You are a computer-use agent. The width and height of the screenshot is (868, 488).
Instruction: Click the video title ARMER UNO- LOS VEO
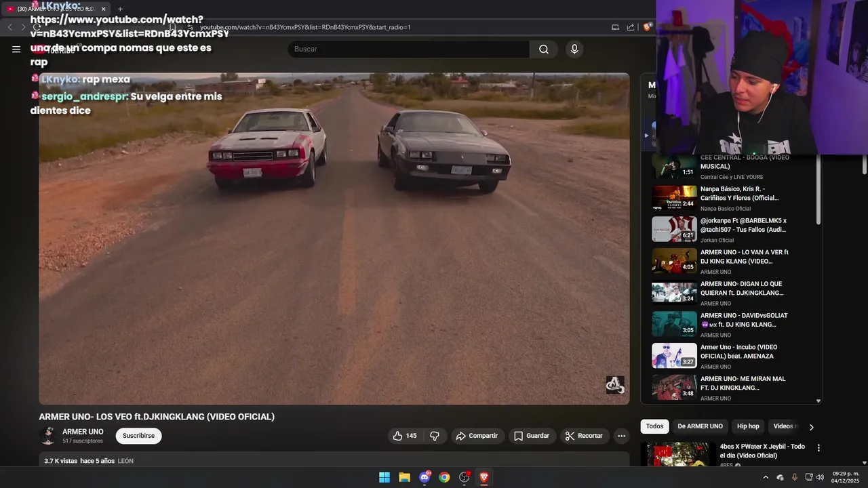[157, 417]
